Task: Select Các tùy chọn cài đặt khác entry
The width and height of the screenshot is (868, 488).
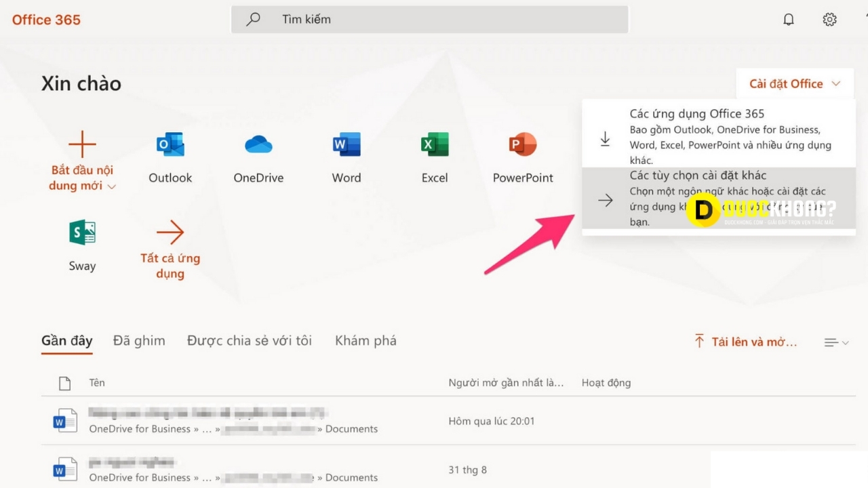Action: pos(719,198)
